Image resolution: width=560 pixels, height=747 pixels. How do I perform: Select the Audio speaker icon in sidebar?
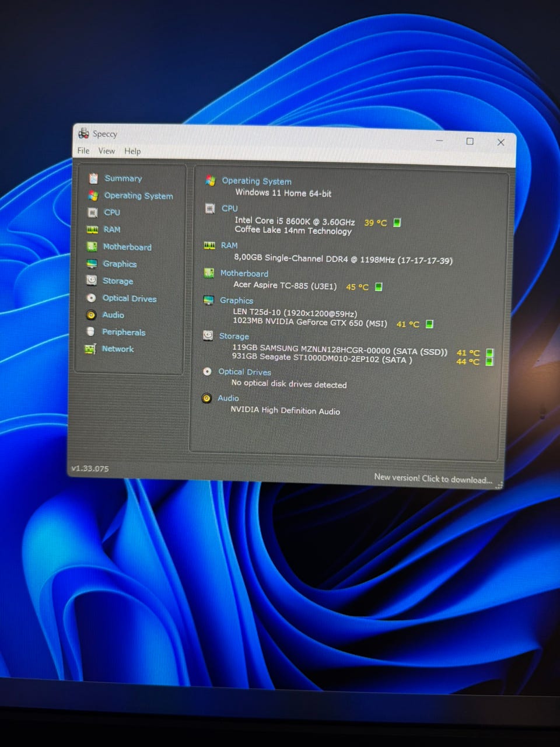click(x=91, y=315)
